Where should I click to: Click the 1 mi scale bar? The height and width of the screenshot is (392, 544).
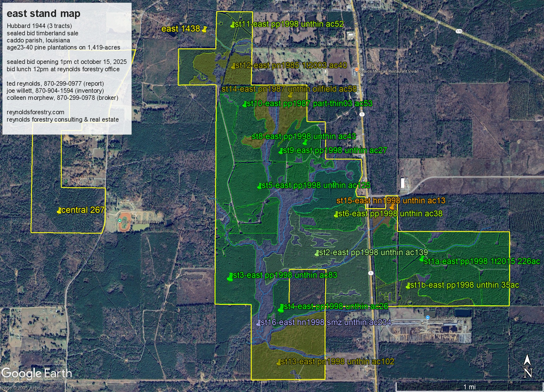coord(469,386)
